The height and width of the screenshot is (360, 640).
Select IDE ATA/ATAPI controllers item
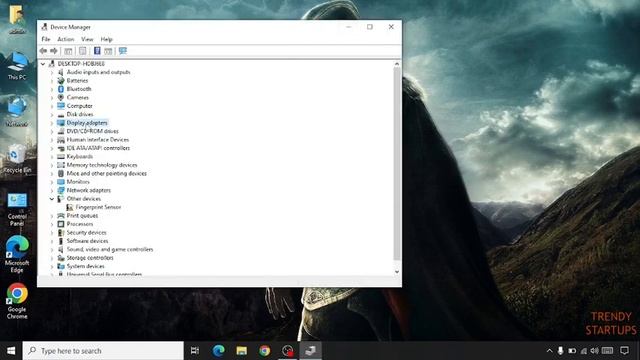pos(98,148)
